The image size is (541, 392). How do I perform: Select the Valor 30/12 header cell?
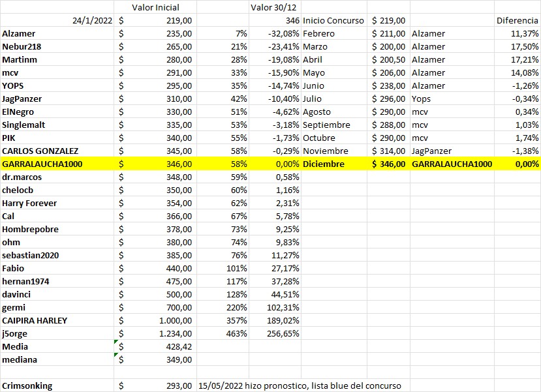(273, 7)
